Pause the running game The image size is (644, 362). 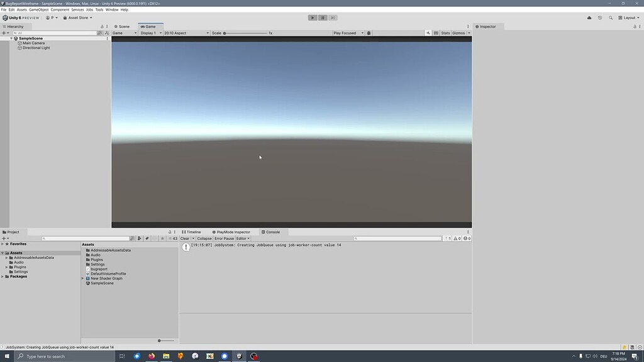click(x=323, y=17)
